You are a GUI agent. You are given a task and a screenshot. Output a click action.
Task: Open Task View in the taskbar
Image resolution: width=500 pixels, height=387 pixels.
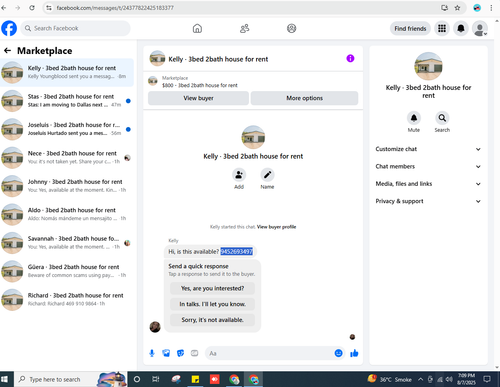tap(155, 379)
